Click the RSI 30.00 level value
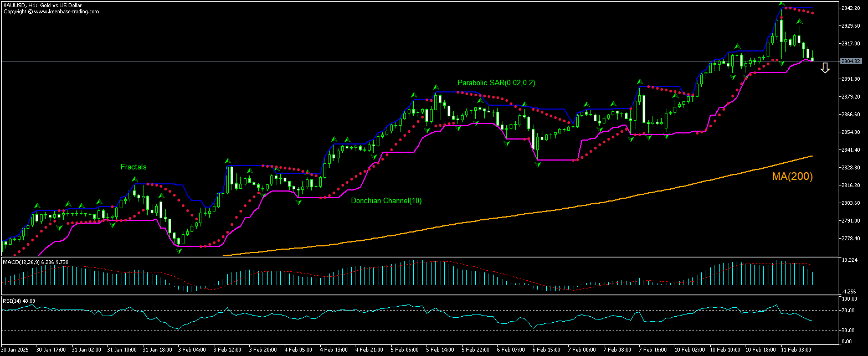 [x=848, y=331]
